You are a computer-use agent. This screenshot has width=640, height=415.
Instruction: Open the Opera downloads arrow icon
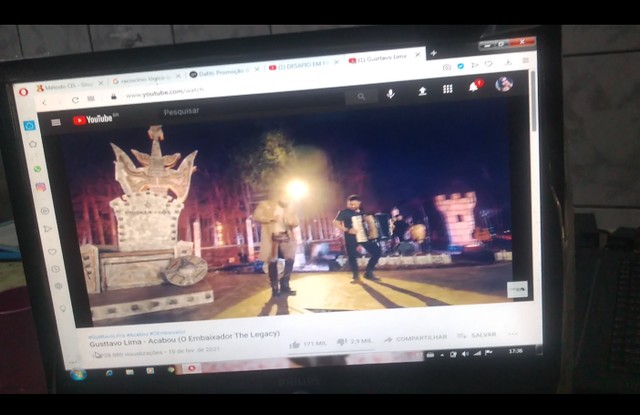pyautogui.click(x=508, y=62)
